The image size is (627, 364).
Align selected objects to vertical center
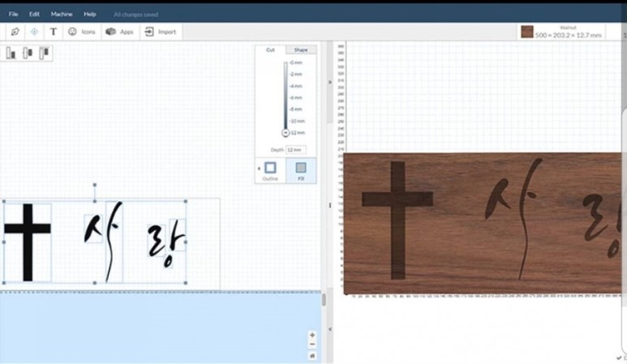point(28,53)
